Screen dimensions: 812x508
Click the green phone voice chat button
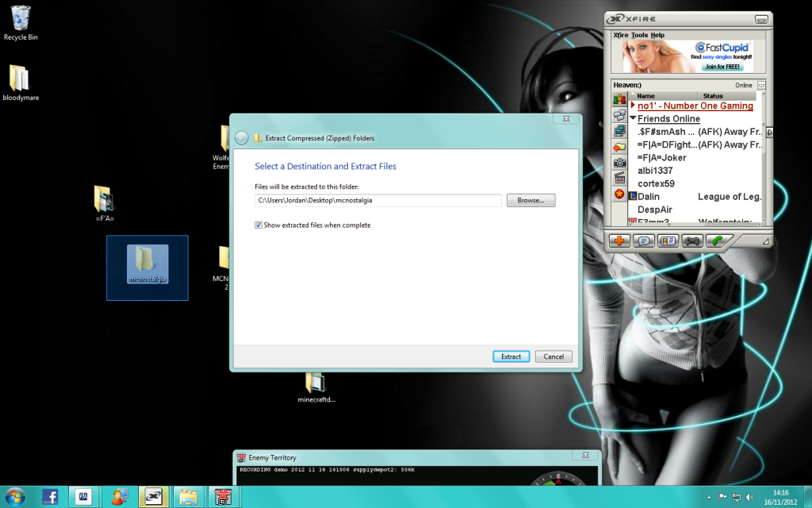[717, 241]
